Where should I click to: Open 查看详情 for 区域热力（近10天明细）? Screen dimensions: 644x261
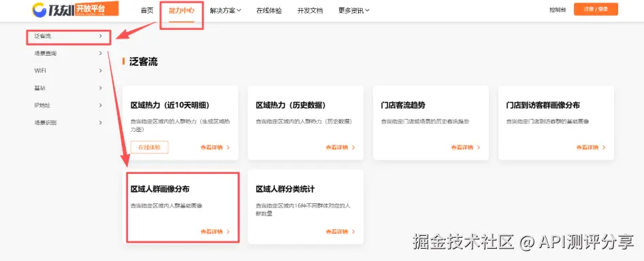[x=215, y=147]
